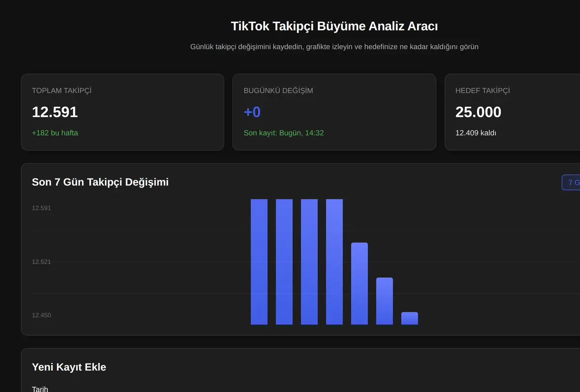Click the HEDEF TAKİPÇİ label

point(482,90)
